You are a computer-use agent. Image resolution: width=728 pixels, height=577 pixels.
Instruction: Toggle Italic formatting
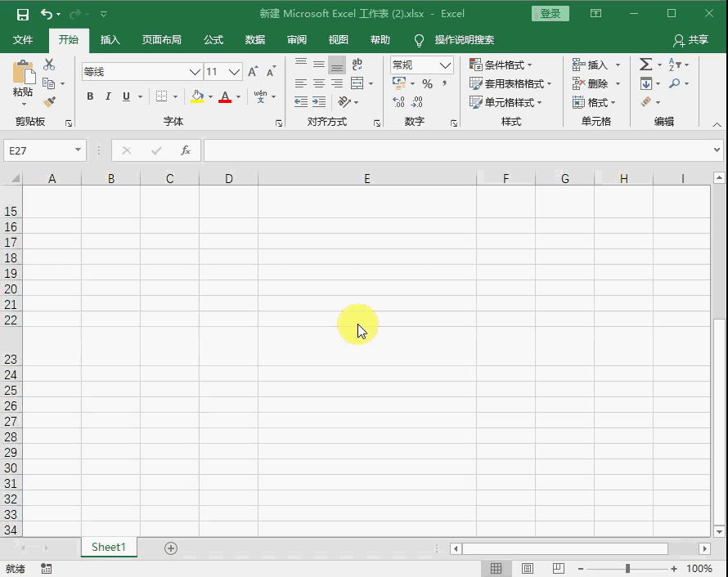[108, 96]
